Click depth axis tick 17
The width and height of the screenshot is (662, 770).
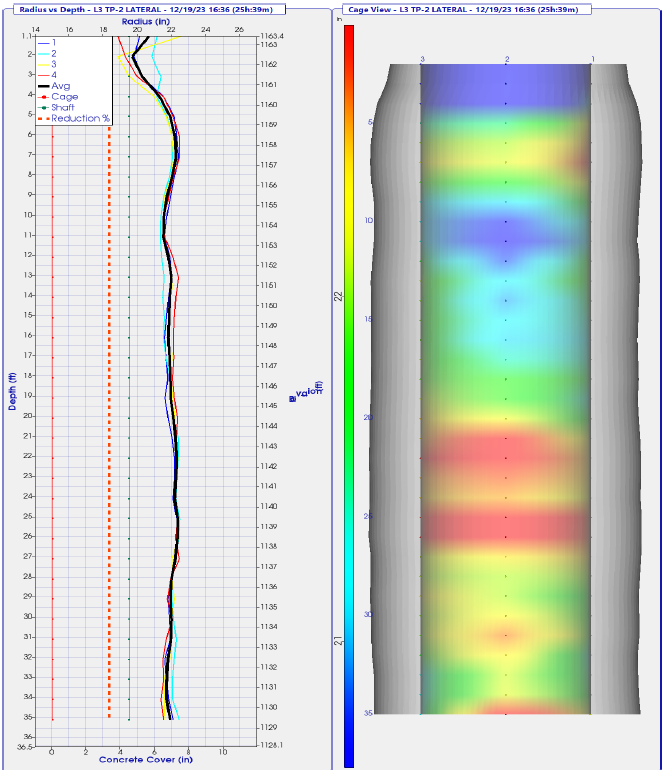tap(28, 355)
